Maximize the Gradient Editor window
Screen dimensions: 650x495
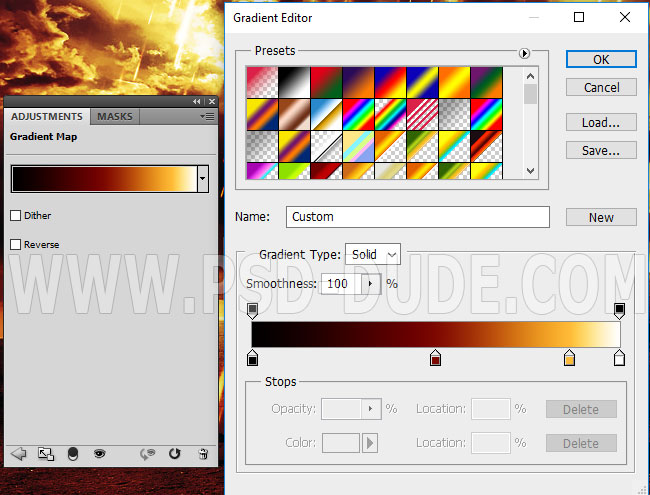point(579,17)
